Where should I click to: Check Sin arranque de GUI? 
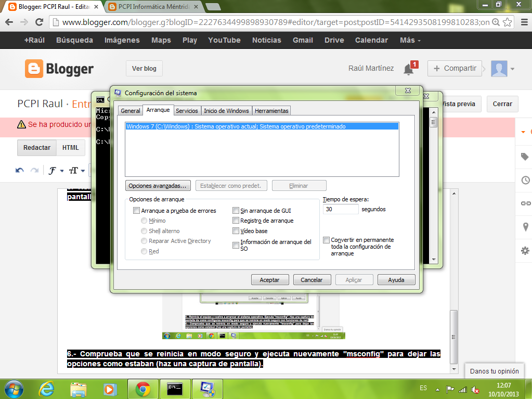[x=236, y=211]
